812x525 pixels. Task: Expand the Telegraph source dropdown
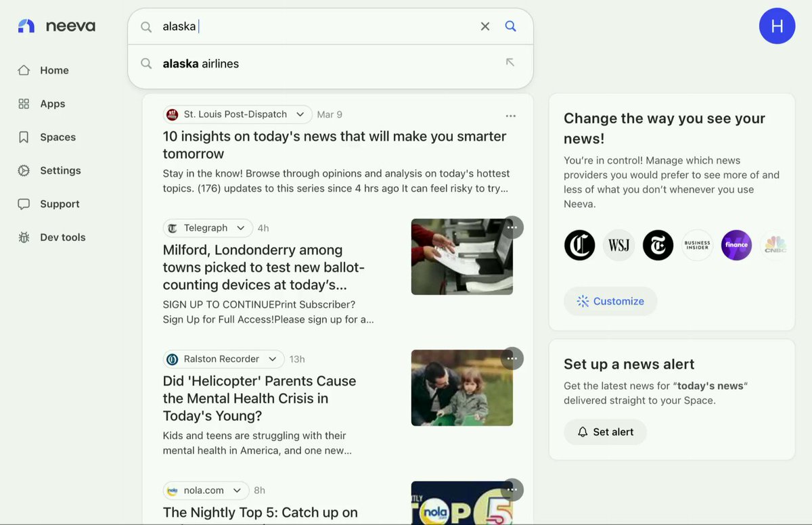coord(240,228)
